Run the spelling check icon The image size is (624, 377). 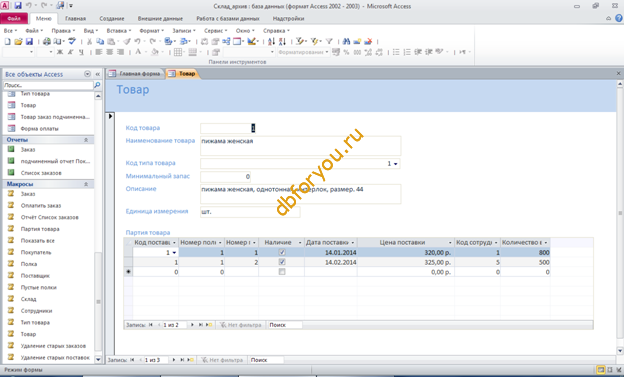click(72, 41)
